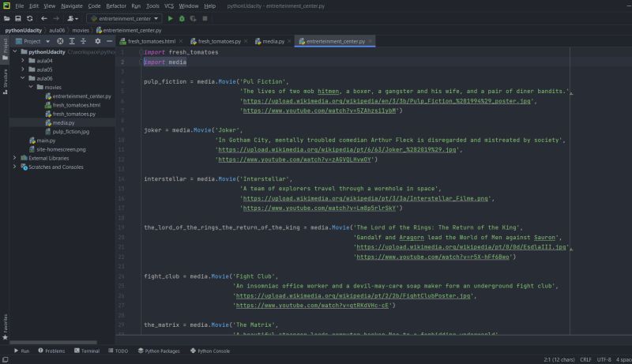Click the Run with Coverage icon
This screenshot has height=364, width=632.
[x=193, y=18]
